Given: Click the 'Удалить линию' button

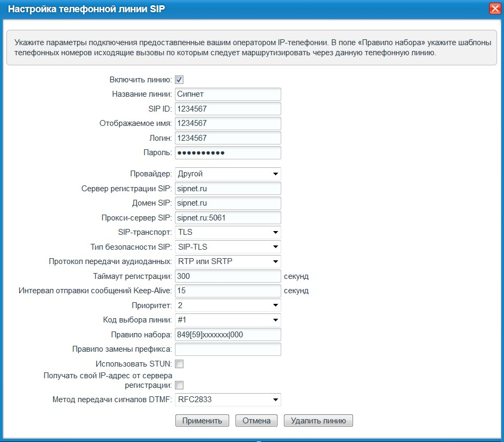Looking at the screenshot, I should coord(318,421).
